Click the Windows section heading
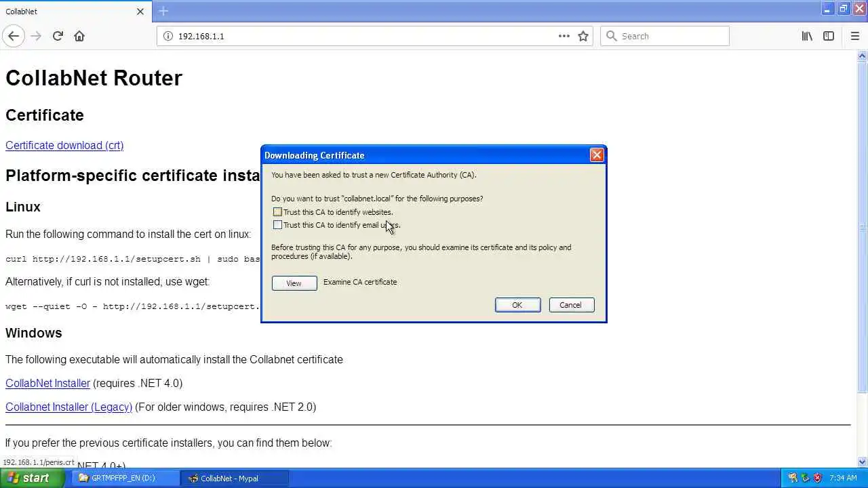 coord(34,333)
